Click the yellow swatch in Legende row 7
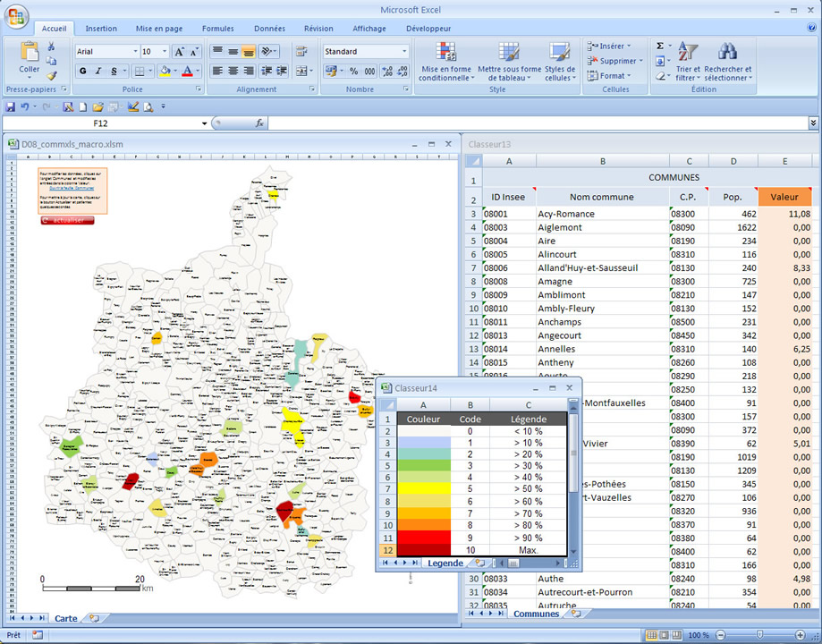This screenshot has width=822, height=644. point(424,488)
